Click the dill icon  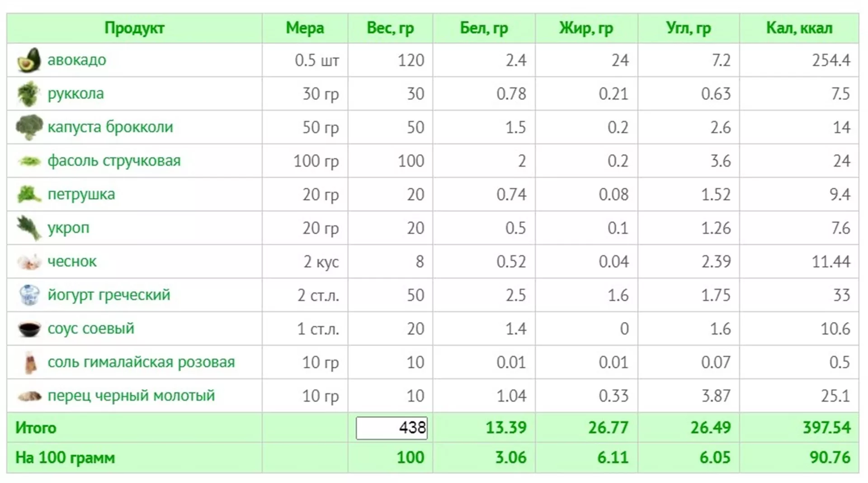pos(29,227)
